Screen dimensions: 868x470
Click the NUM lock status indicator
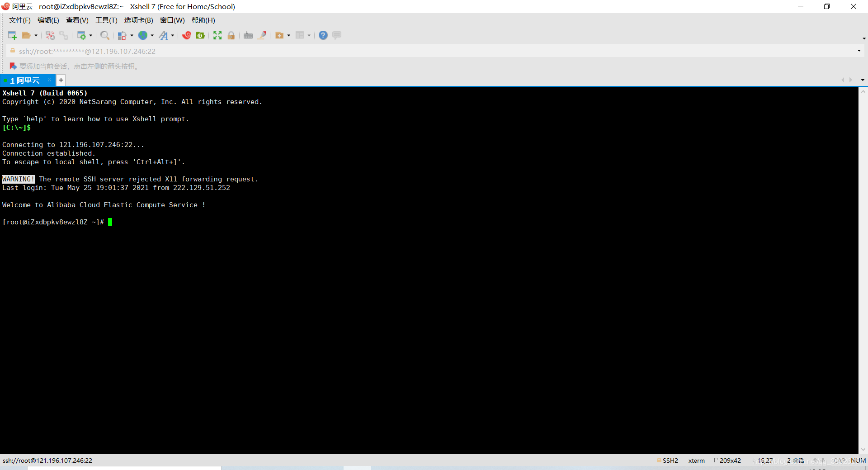pos(858,461)
